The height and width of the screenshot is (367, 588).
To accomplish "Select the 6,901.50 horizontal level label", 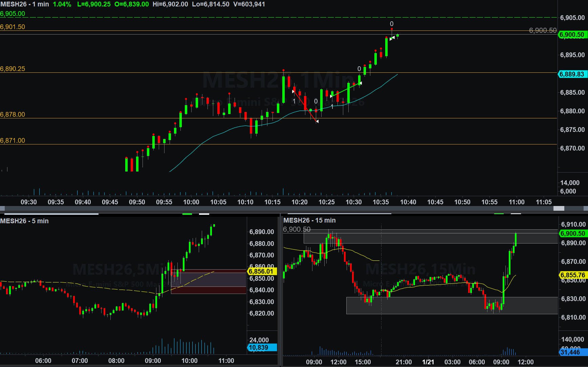I will click(x=13, y=27).
